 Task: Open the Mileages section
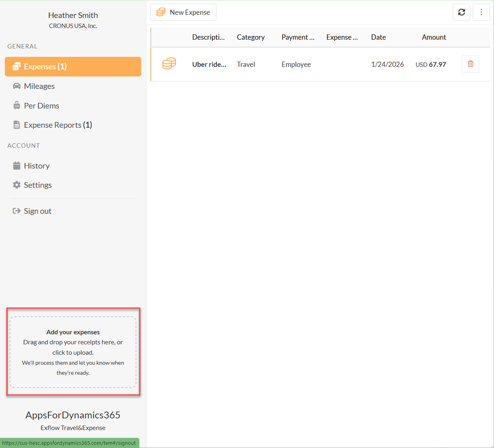pyautogui.click(x=39, y=86)
